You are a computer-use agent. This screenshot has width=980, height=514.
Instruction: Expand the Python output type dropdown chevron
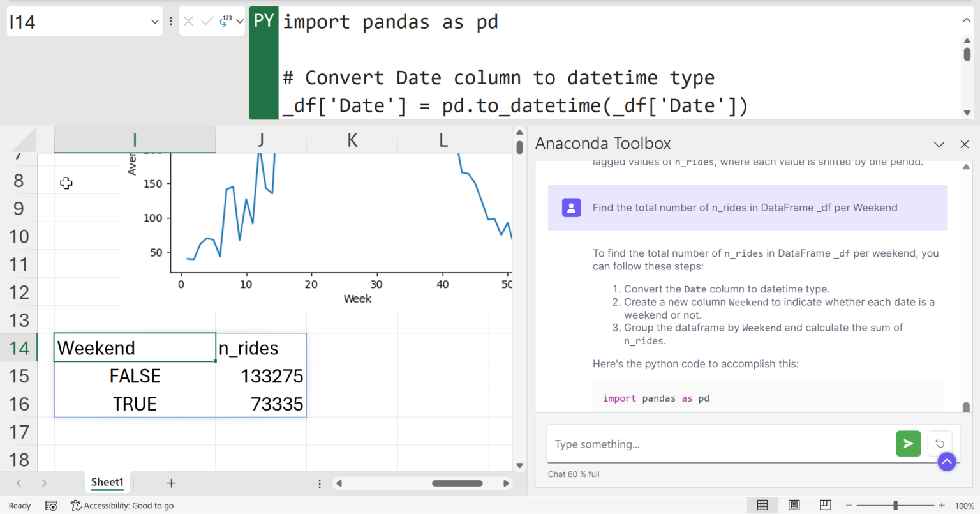(239, 20)
